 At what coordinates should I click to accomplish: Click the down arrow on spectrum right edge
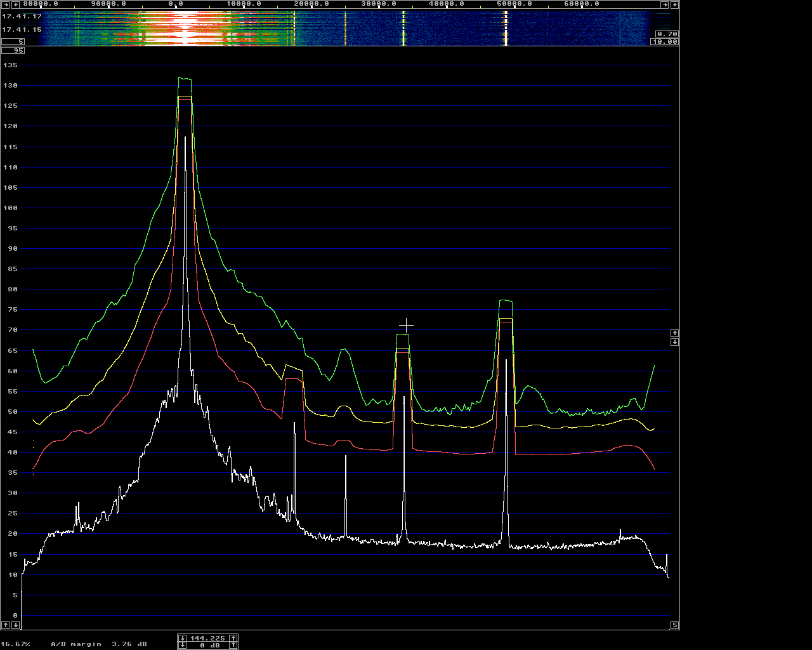[675, 342]
